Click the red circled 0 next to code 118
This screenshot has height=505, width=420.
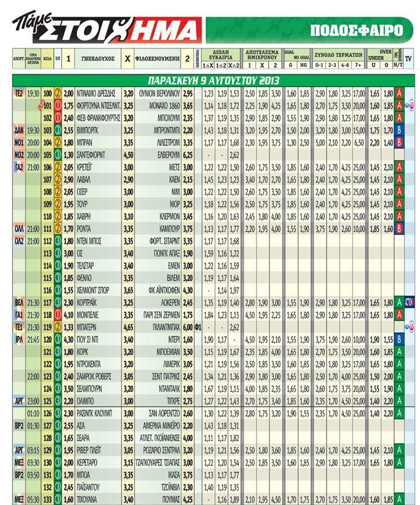[57, 314]
